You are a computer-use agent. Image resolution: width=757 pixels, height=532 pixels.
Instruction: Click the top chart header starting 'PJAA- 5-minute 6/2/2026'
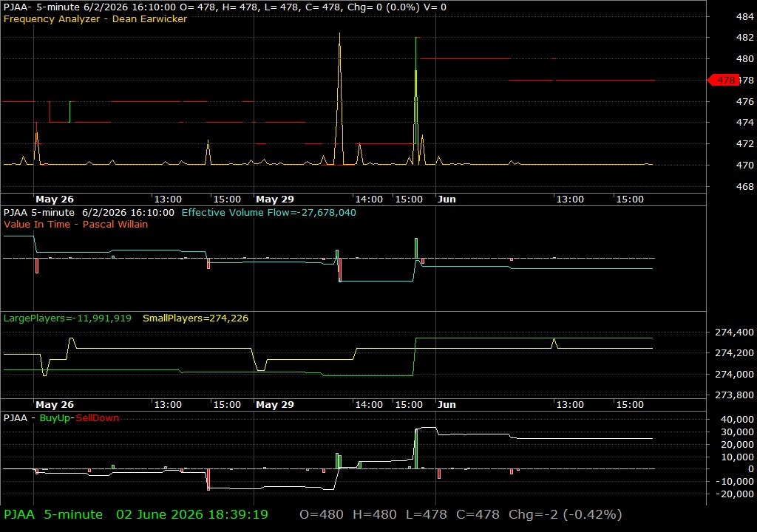point(225,7)
